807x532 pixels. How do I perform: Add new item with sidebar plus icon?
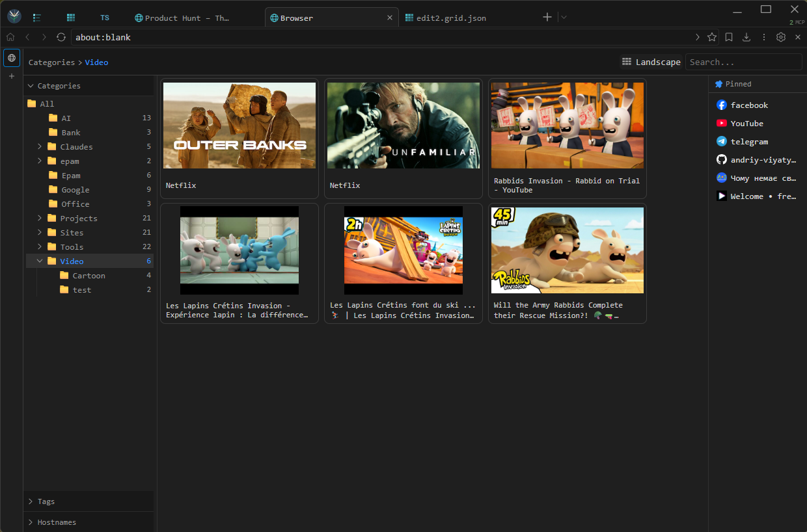click(x=11, y=76)
